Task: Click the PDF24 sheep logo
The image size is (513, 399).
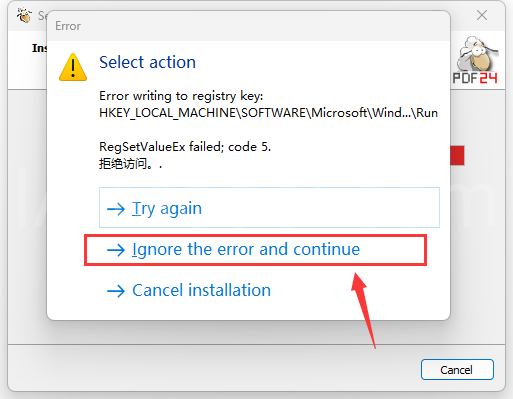Action: pos(475,60)
